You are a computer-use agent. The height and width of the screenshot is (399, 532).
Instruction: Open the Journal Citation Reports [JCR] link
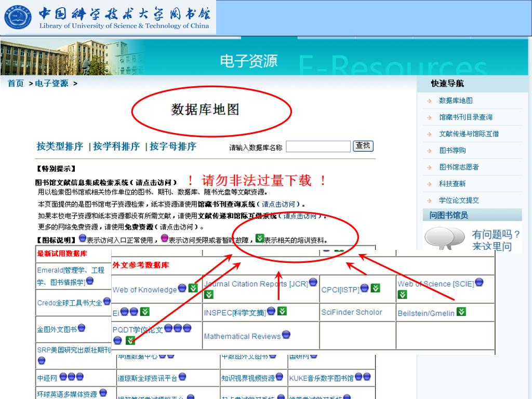coord(256,284)
